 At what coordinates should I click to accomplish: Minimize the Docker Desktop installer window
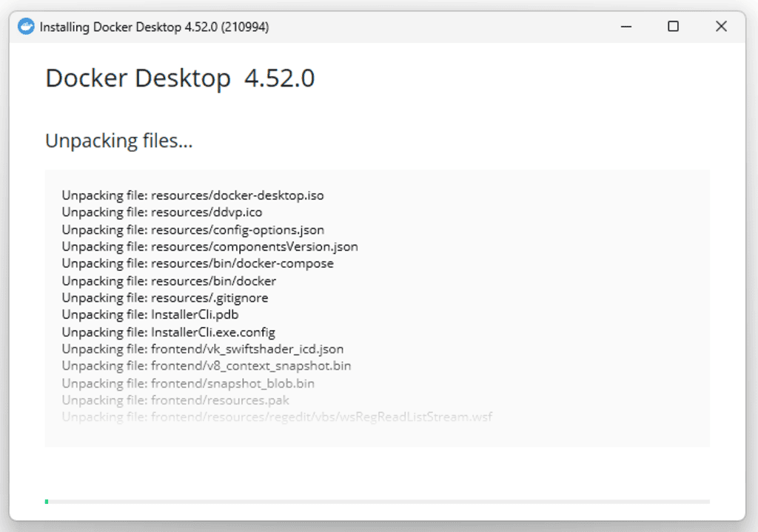(625, 26)
